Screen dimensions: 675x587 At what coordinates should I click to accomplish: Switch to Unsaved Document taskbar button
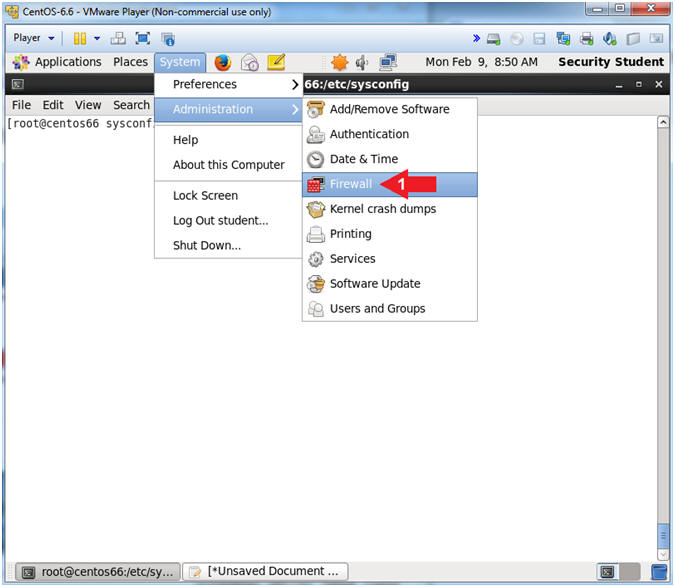click(x=265, y=572)
